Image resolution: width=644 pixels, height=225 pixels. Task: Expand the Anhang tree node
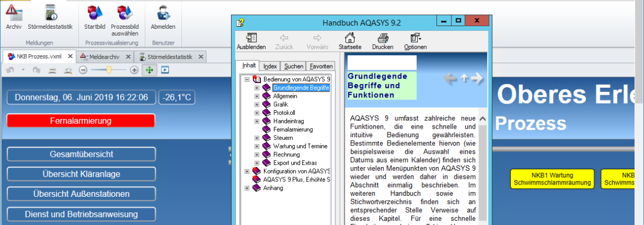click(x=246, y=188)
